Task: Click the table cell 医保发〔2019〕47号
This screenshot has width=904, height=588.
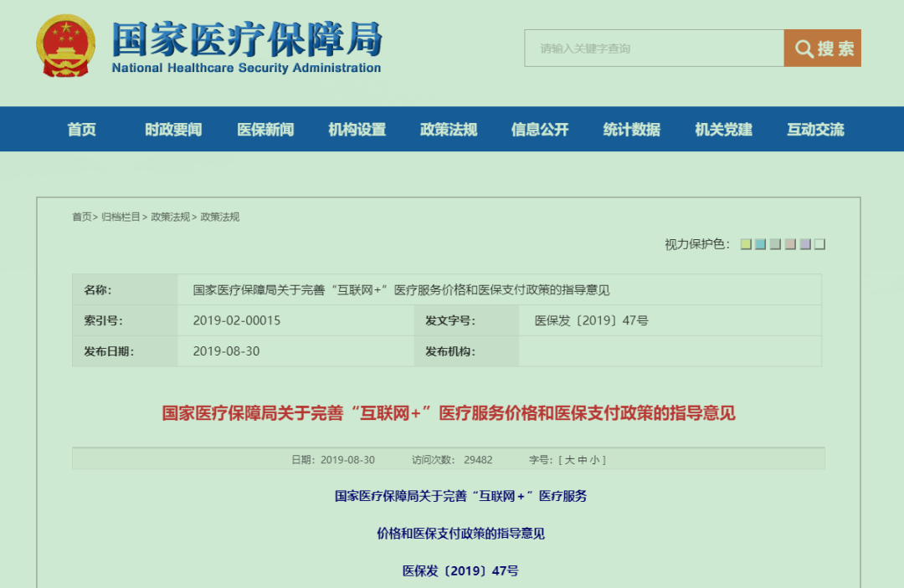Action: point(591,321)
